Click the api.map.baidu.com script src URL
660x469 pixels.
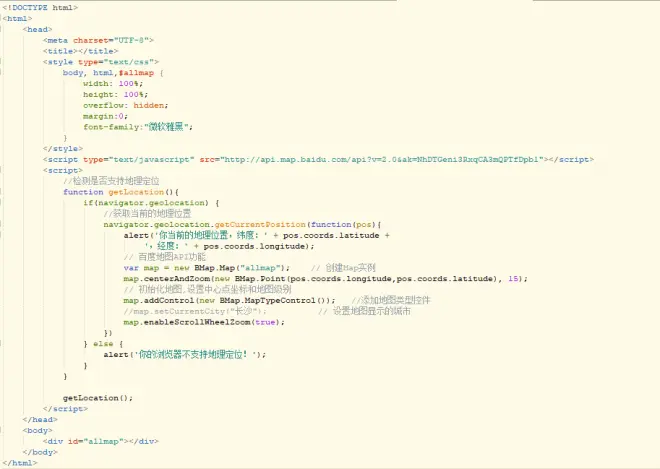click(381, 160)
